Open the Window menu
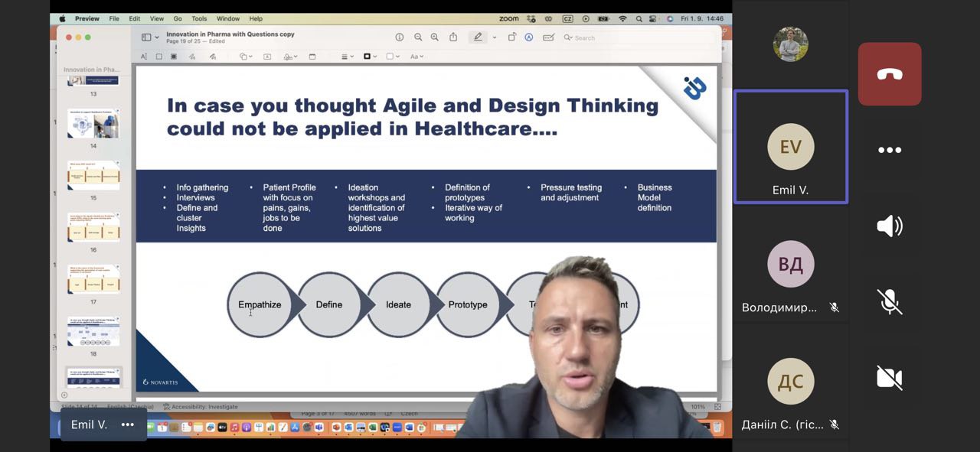The width and height of the screenshot is (980, 452). tap(228, 18)
